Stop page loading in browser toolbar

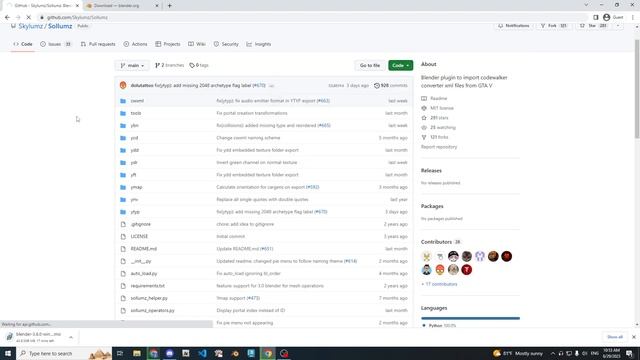click(29, 18)
